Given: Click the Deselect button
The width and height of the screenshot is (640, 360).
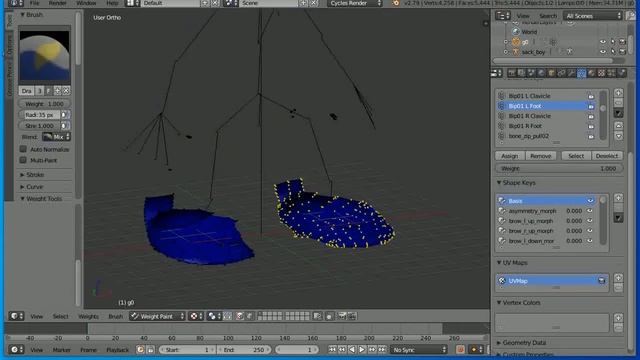Looking at the screenshot, I should coord(607,156).
